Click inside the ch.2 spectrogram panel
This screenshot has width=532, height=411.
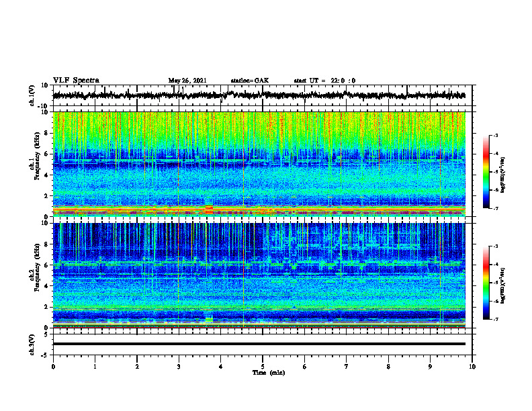pos(259,275)
